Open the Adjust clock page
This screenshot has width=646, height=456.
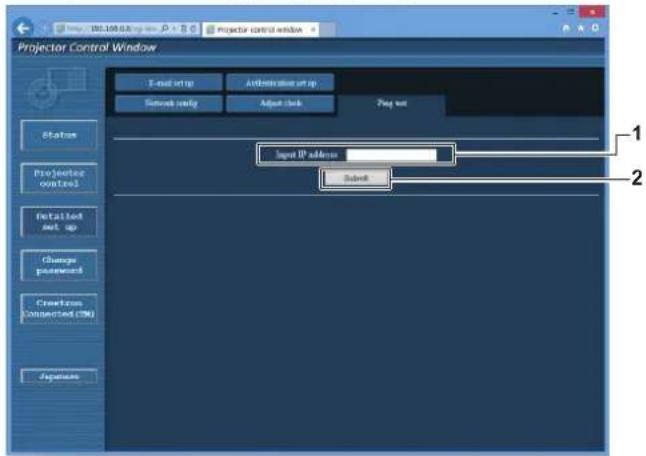281,103
